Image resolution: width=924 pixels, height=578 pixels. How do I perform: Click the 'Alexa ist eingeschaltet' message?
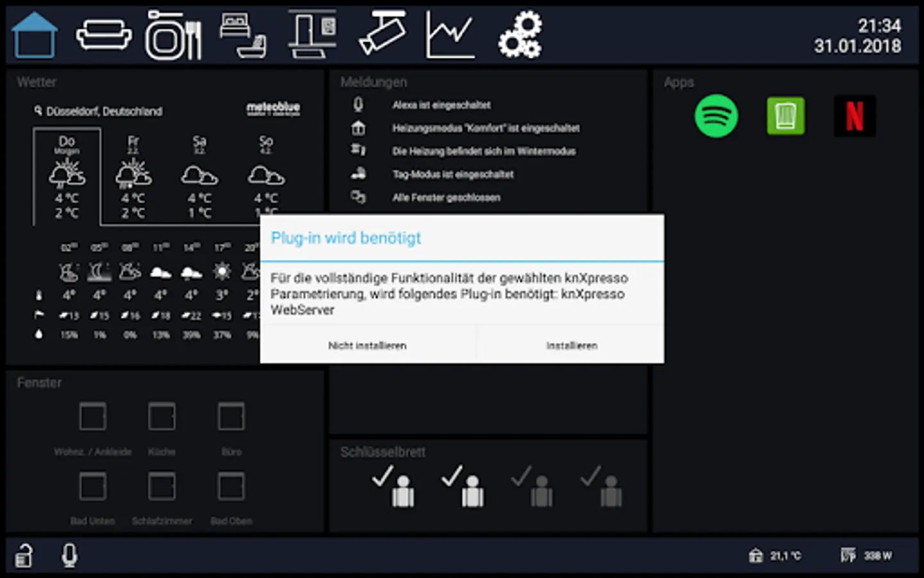click(x=441, y=105)
